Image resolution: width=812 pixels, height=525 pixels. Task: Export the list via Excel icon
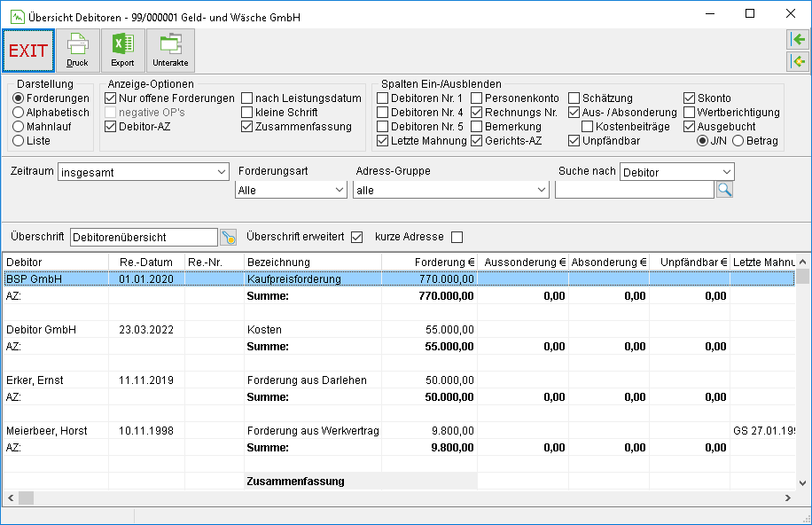pos(122,51)
